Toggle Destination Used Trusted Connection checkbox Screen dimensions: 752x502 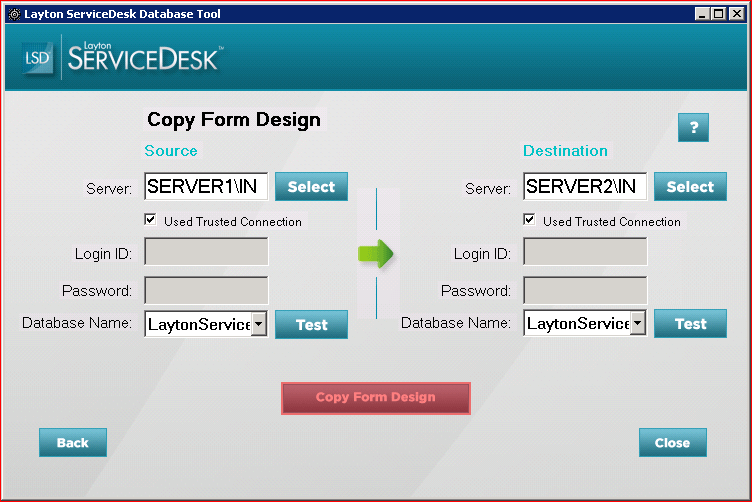tap(529, 220)
